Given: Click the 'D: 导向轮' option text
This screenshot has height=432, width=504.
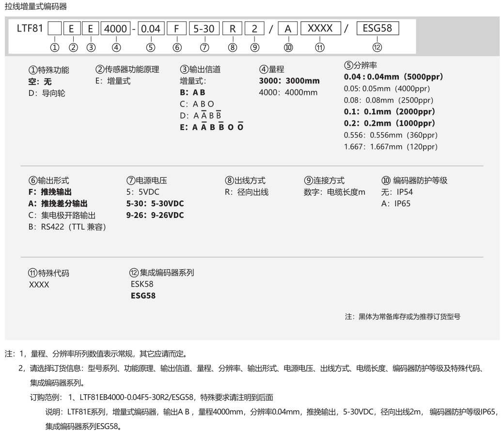Looking at the screenshot, I should (47, 93).
